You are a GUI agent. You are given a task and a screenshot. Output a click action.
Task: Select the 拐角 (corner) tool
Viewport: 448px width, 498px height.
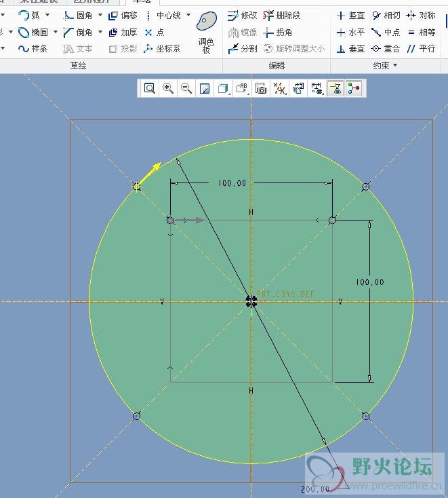tap(278, 32)
